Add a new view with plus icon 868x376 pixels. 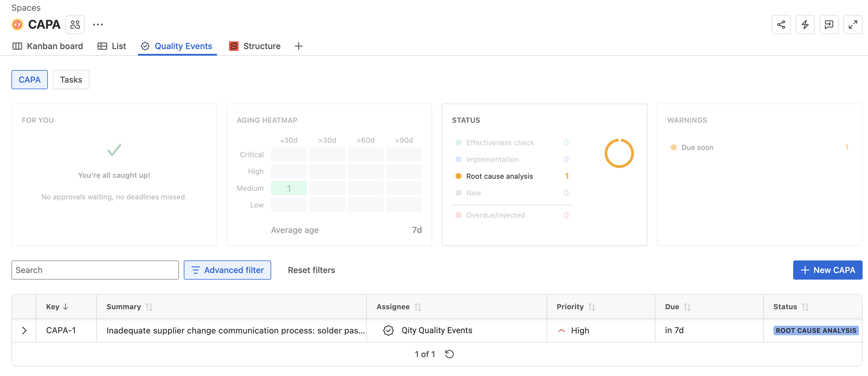pos(298,46)
